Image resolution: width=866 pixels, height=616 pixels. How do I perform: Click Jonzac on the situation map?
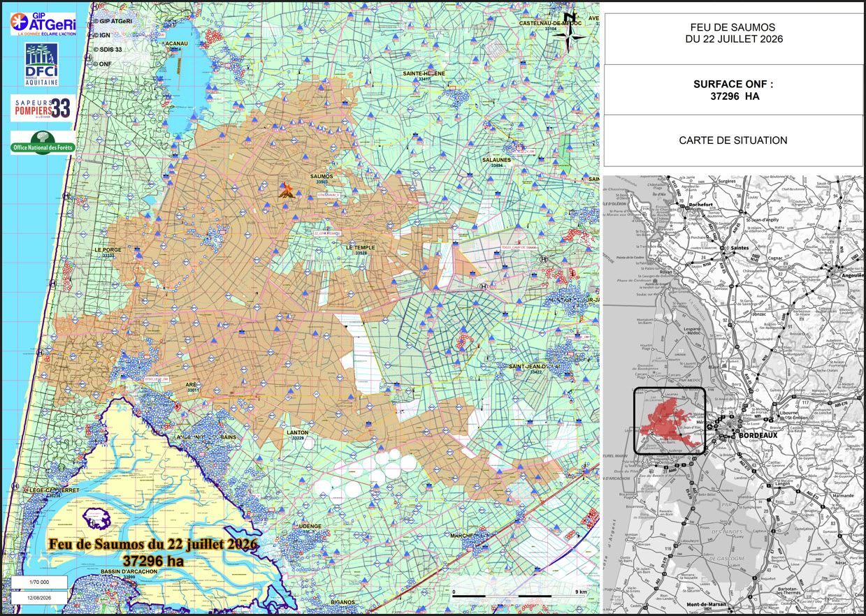click(758, 315)
